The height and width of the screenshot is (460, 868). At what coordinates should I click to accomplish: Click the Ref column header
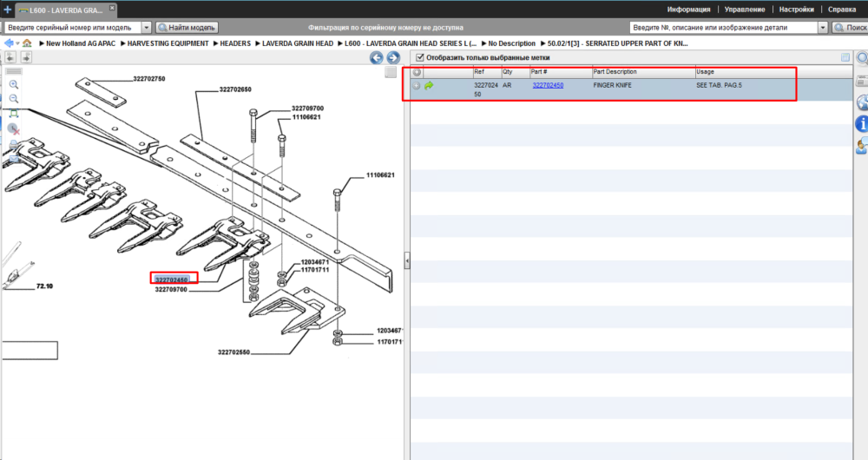(487, 72)
